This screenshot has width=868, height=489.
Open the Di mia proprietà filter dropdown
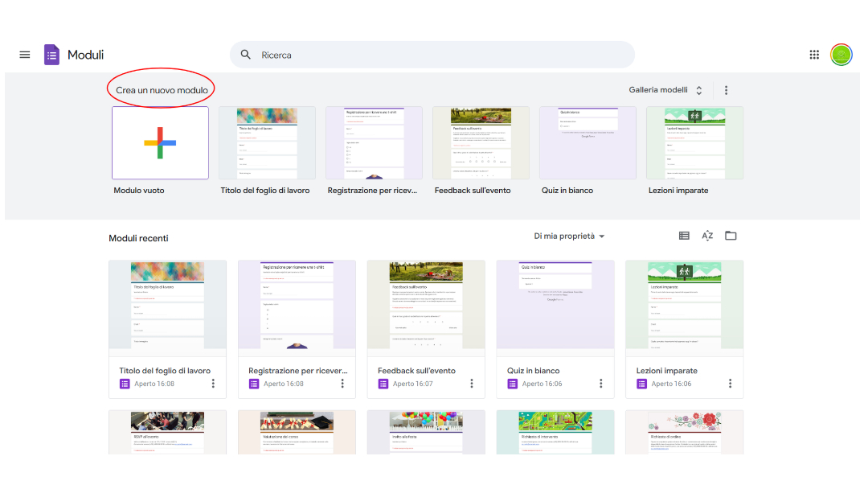click(569, 236)
